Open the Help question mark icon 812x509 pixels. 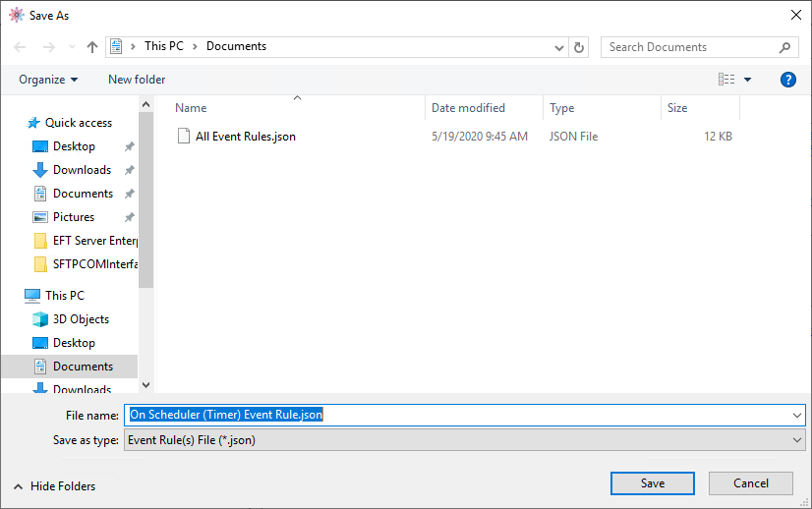point(787,80)
